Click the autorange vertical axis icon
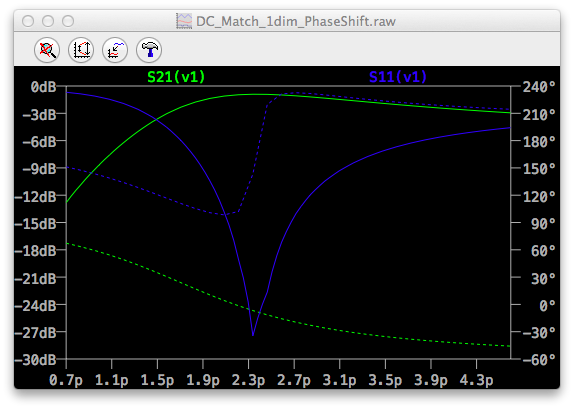This screenshot has width=574, height=409. click(81, 50)
